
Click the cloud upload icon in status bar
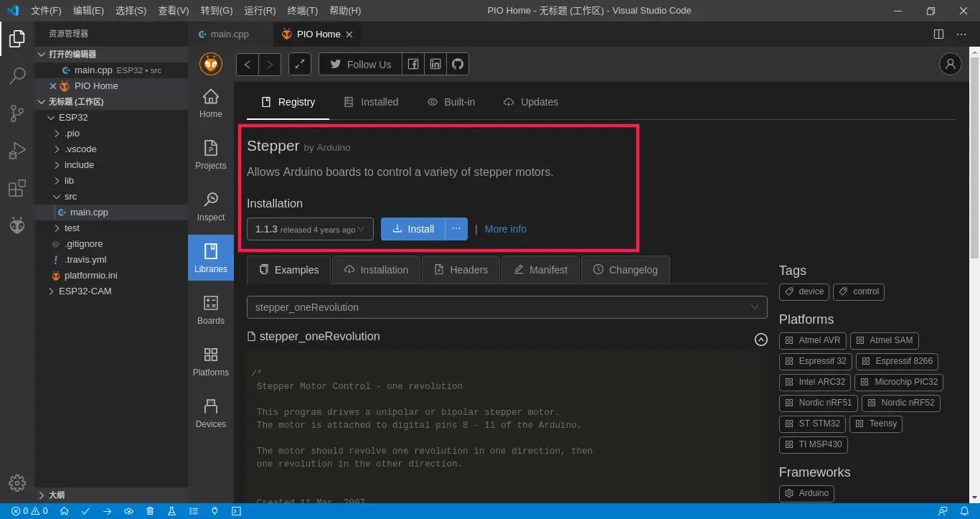128,511
